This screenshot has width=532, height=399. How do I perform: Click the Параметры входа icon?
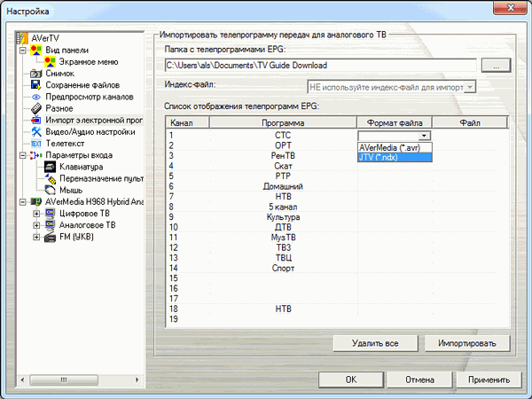pos(36,155)
